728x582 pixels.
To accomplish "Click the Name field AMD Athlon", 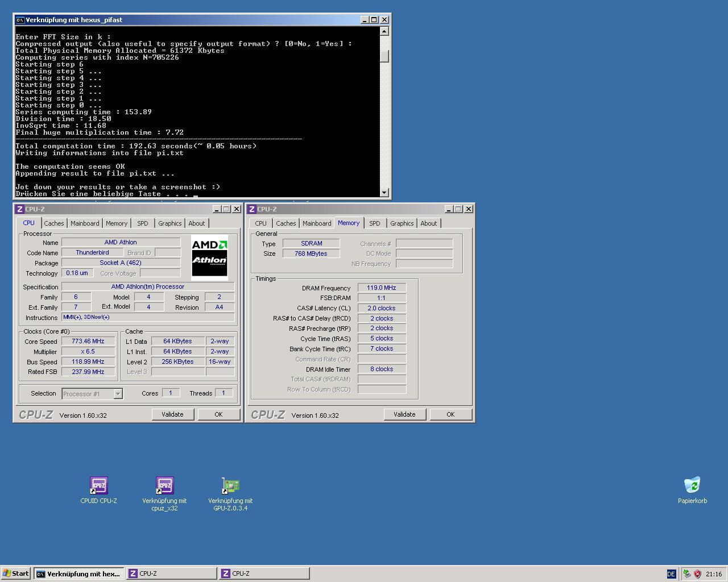I will [121, 242].
